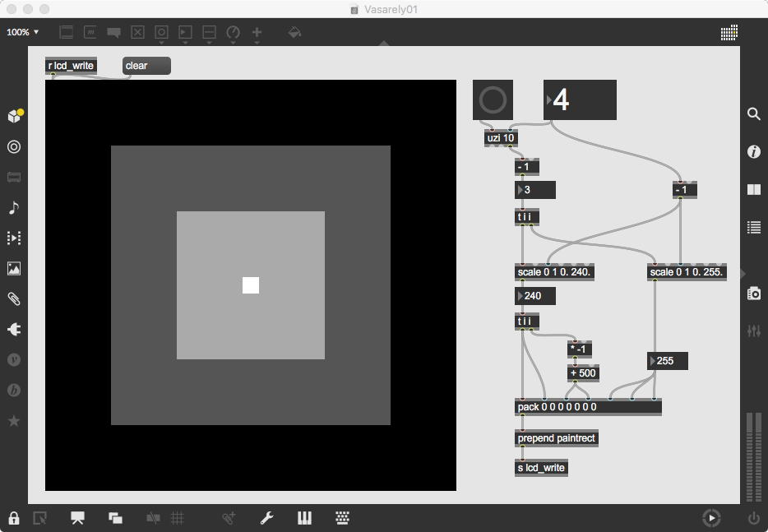The image size is (768, 532).
Task: Toggle mute of patch cords icon
Action: pos(153,518)
